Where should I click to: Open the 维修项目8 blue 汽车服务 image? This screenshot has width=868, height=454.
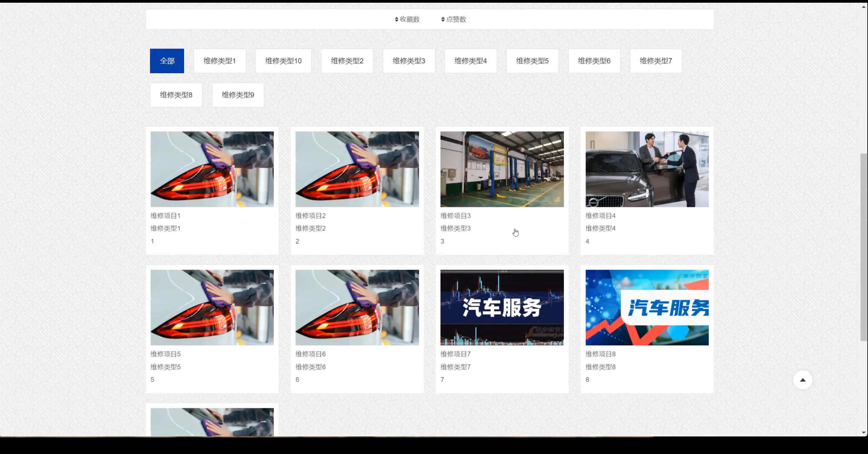[x=647, y=307]
